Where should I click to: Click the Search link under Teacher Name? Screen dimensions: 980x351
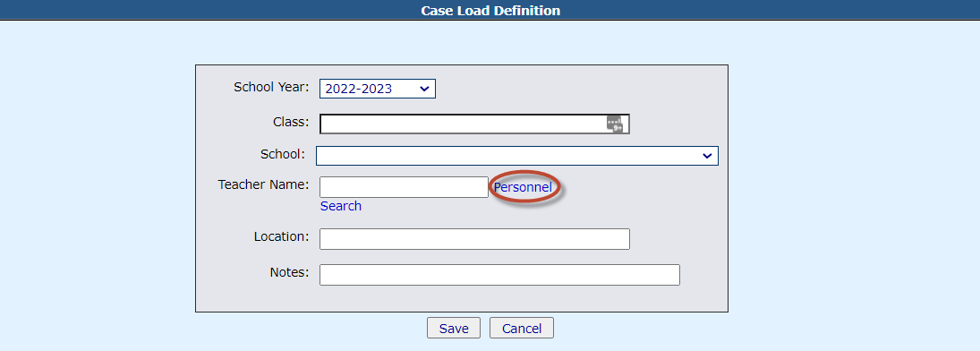coord(341,206)
